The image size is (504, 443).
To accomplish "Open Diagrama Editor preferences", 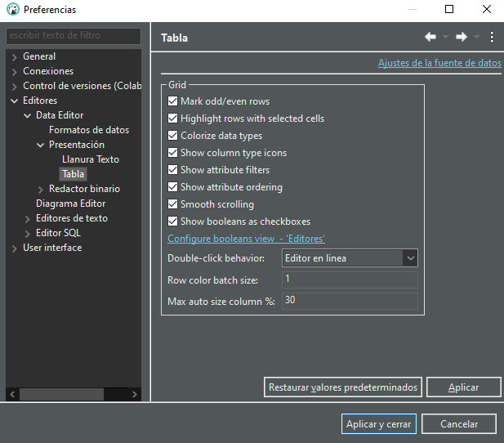I will pos(71,204).
